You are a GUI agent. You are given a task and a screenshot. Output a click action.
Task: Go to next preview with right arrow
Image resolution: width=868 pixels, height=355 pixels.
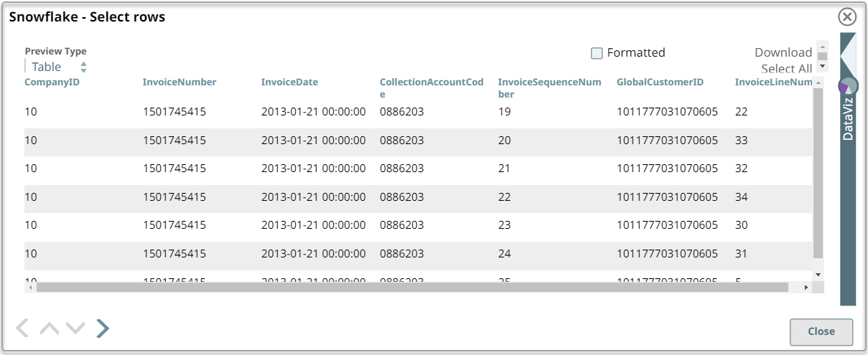103,328
